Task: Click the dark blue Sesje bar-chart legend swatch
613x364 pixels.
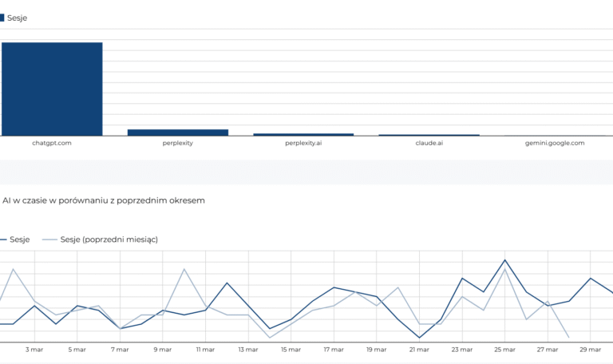Action: 2,18
